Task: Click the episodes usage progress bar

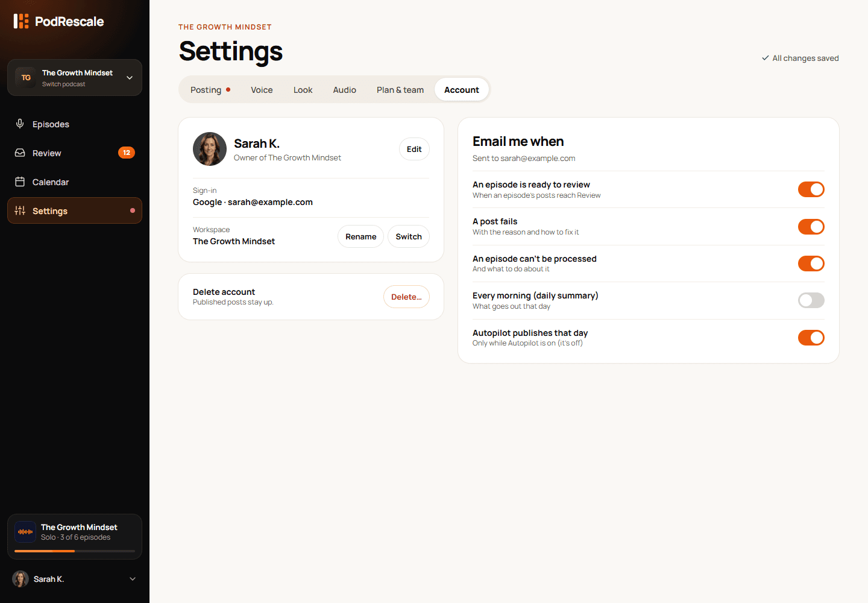Action: [75, 551]
